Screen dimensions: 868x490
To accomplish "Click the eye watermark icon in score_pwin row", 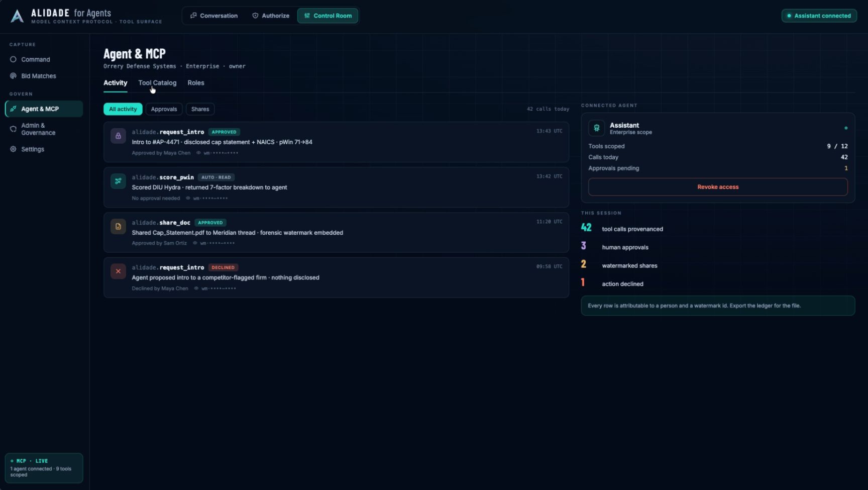I will coord(188,198).
